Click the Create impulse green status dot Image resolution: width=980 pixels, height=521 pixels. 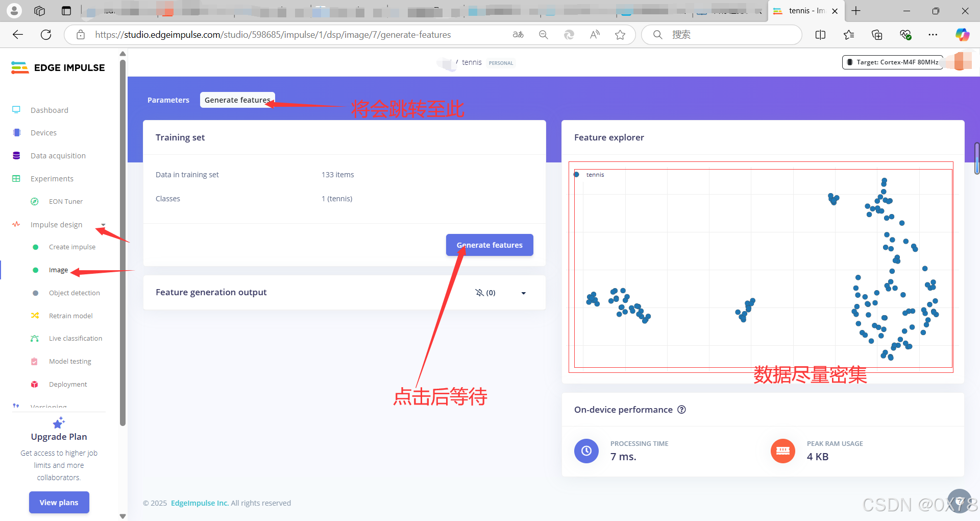click(35, 247)
